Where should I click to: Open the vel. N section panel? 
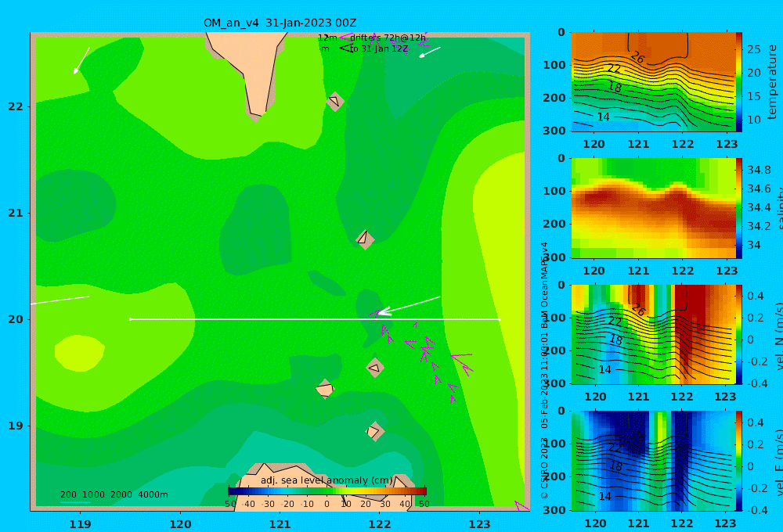point(653,334)
